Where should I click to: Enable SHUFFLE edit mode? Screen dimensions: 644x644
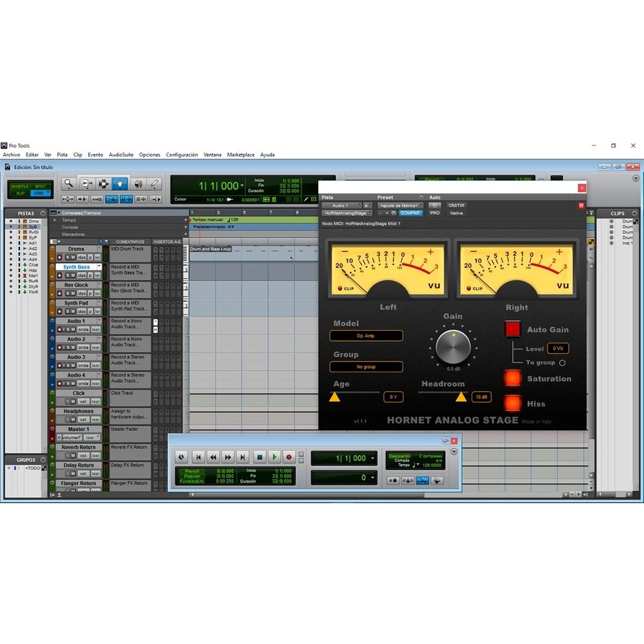(19, 186)
